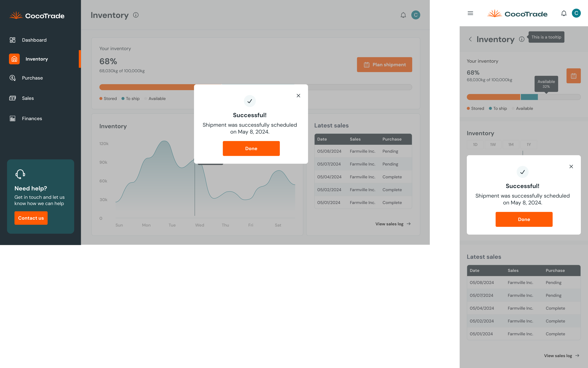The image size is (588, 368).
Task: Open user avatar C in mobile header
Action: (x=576, y=13)
